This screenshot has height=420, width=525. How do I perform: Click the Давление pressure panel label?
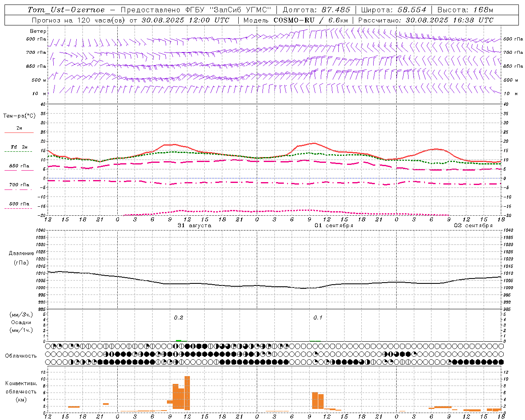tap(21, 253)
